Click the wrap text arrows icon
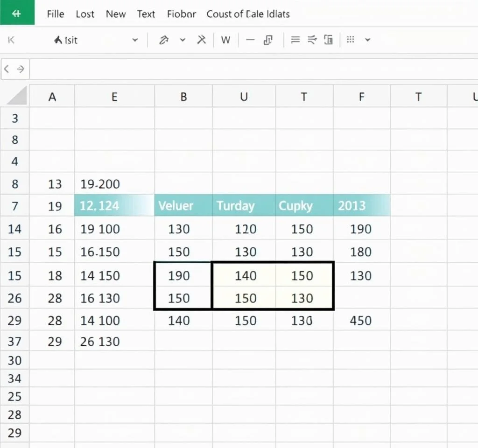 312,40
